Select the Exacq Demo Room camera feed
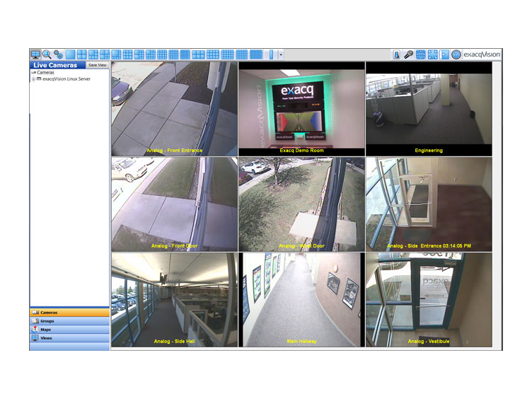Screen dimensions: 532x399 pyautogui.click(x=301, y=108)
